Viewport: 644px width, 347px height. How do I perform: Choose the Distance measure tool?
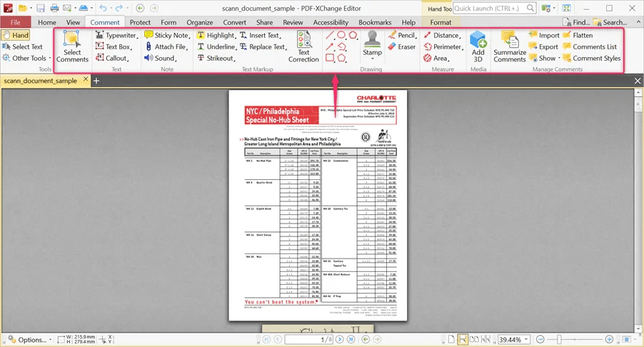pos(442,35)
